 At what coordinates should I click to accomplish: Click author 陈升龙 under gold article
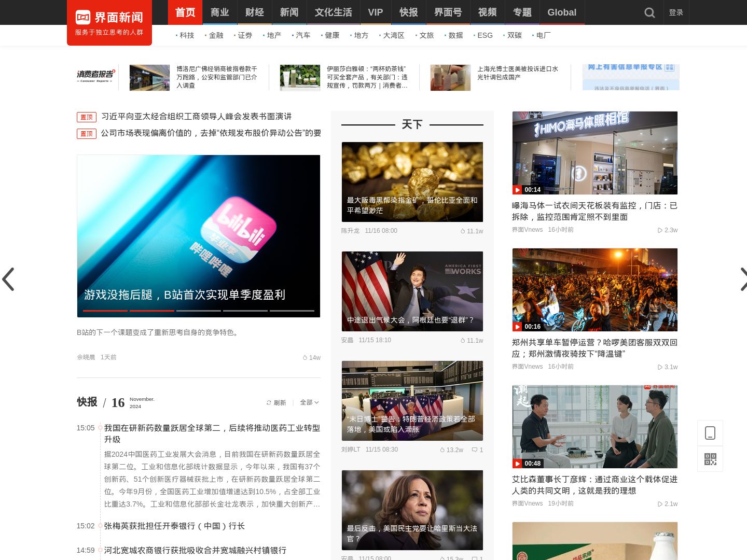coord(350,231)
